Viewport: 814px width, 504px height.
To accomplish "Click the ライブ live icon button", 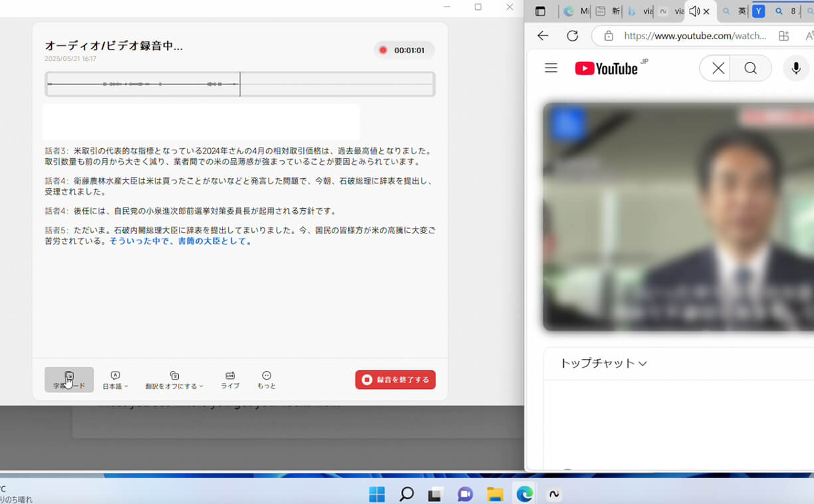I will [x=230, y=380].
